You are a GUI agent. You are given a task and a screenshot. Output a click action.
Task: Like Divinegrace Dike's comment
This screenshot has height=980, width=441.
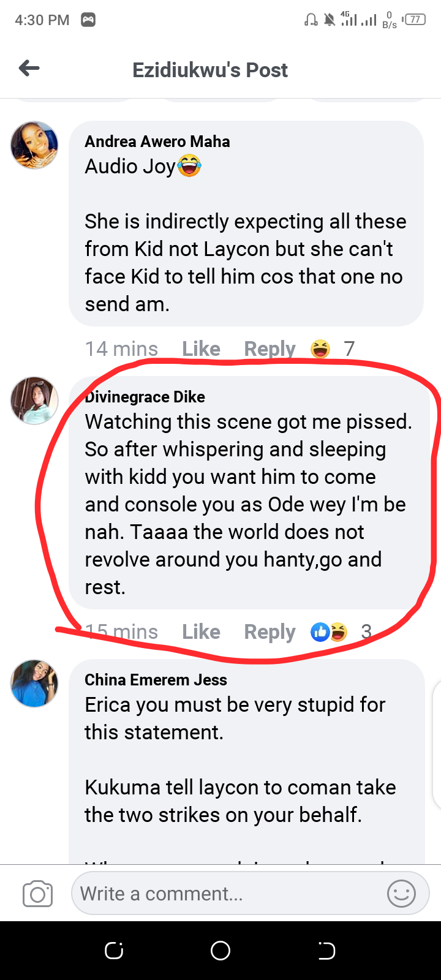(x=201, y=631)
